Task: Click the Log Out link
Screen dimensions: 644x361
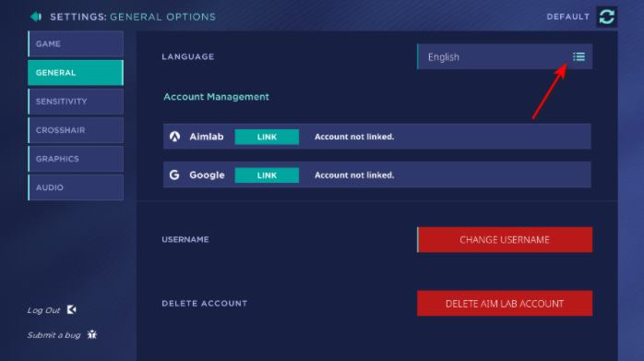Action: 43,310
